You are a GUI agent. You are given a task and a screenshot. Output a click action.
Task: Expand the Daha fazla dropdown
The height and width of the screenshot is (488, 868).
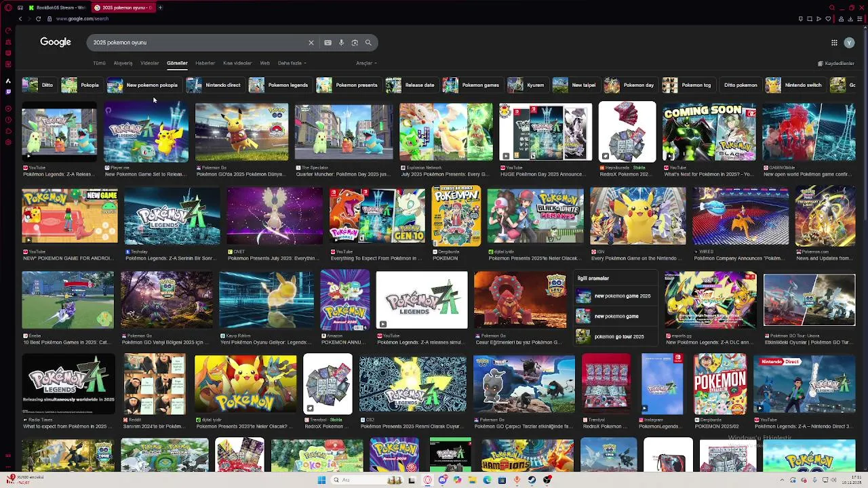point(292,63)
